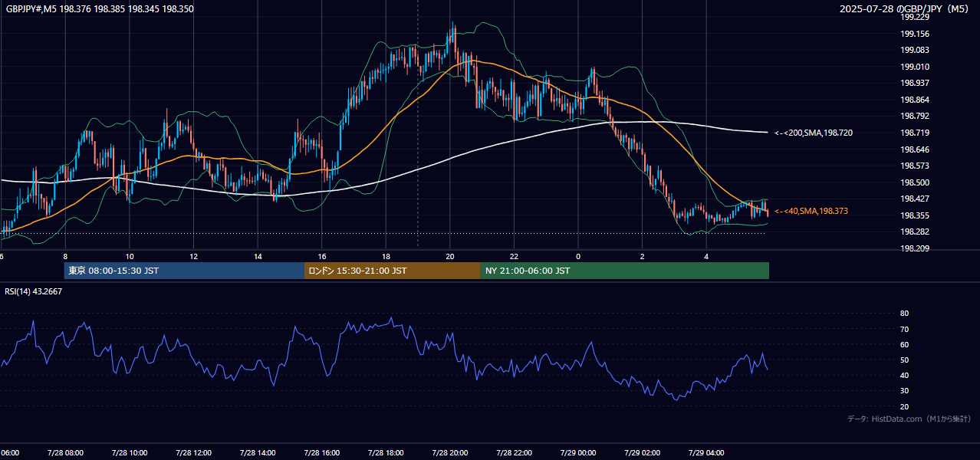Select the ロンドン 15:30-21:00 JST session bar
Screen dimensions: 980x460
393,271
